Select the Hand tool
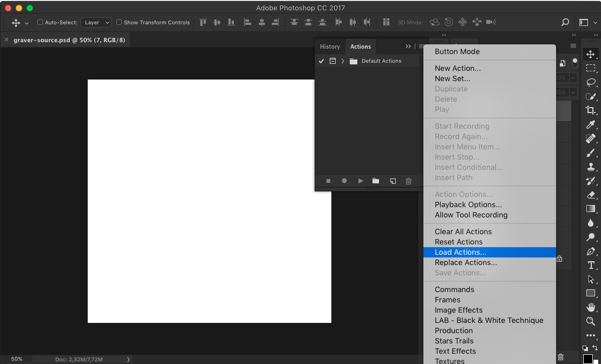Viewport: 601px width, 364px height. click(591, 307)
